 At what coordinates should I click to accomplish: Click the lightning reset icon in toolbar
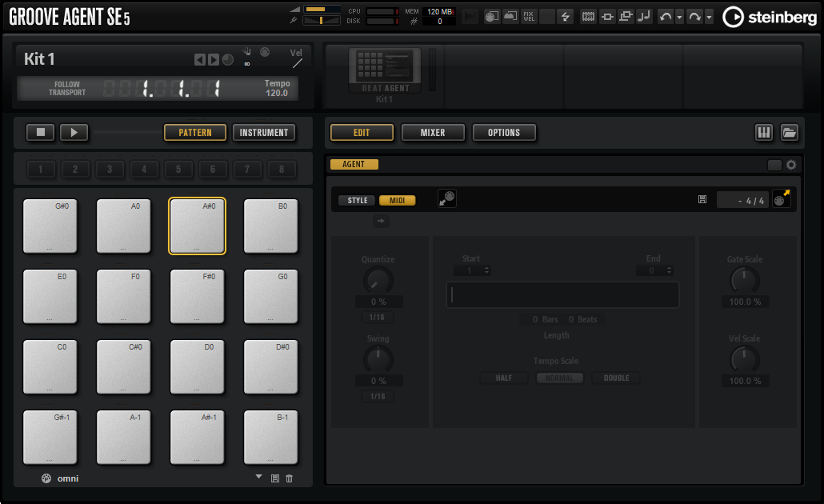point(565,17)
